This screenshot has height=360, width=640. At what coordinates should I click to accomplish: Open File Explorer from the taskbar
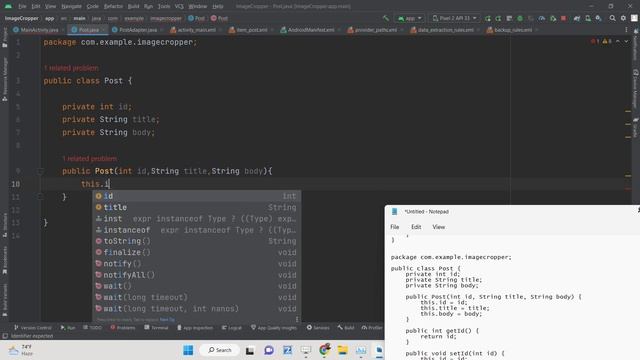tap(342, 350)
